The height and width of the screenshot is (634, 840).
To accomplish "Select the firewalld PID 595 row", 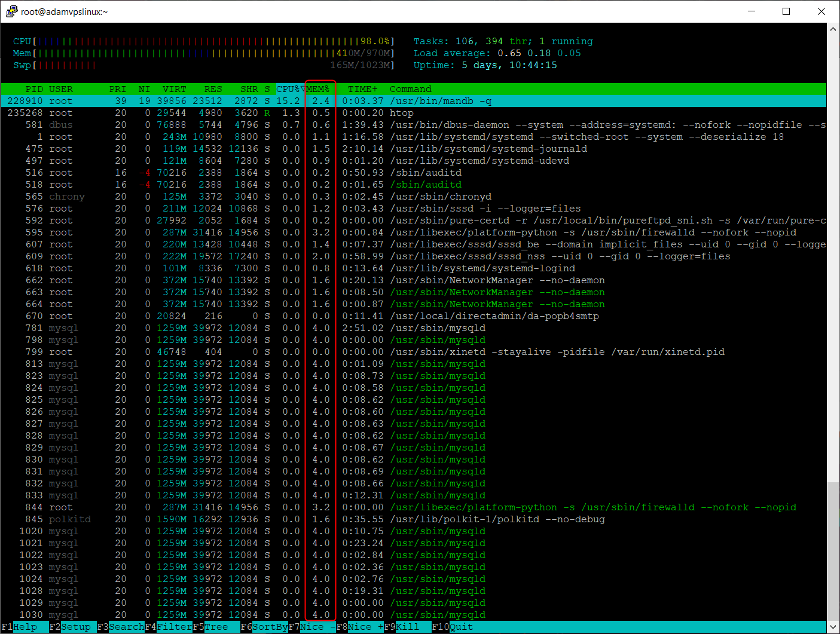I will pyautogui.click(x=414, y=232).
